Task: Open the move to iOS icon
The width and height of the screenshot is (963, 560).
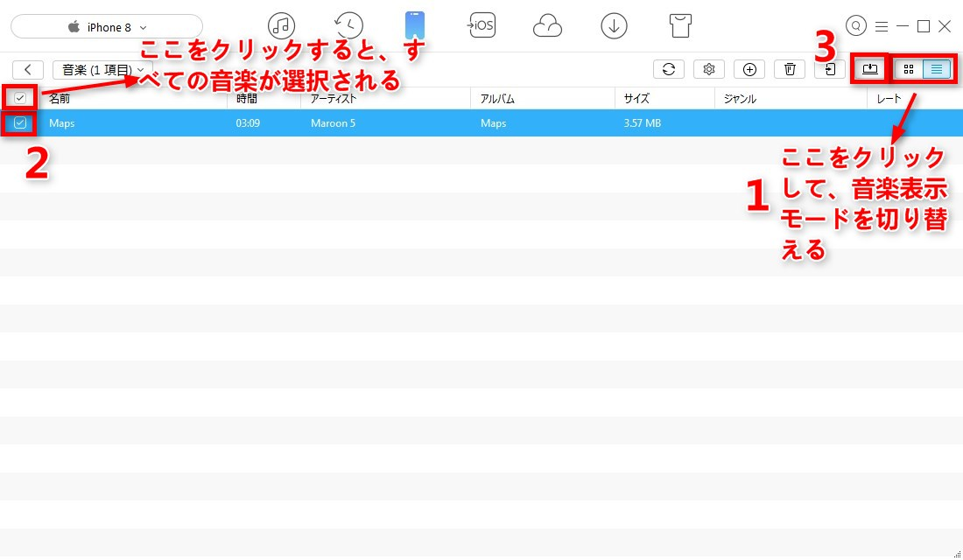Action: 481,25
